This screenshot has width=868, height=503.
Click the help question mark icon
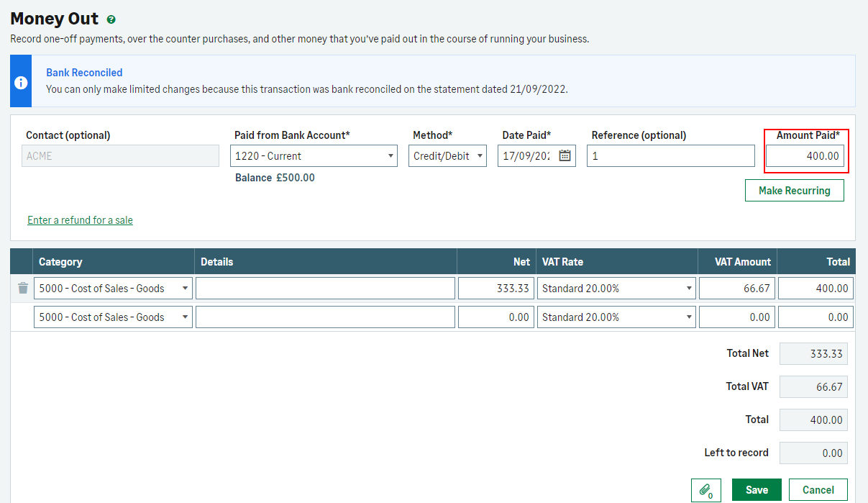pos(111,20)
